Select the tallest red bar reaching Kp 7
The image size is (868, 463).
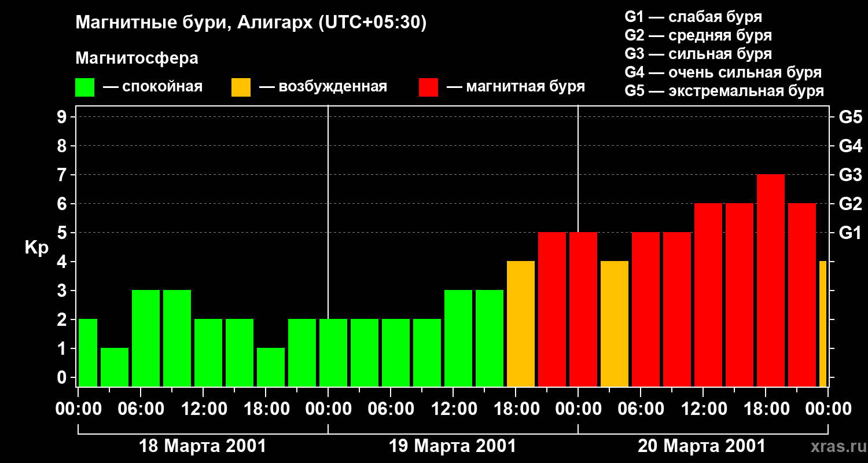point(771,281)
